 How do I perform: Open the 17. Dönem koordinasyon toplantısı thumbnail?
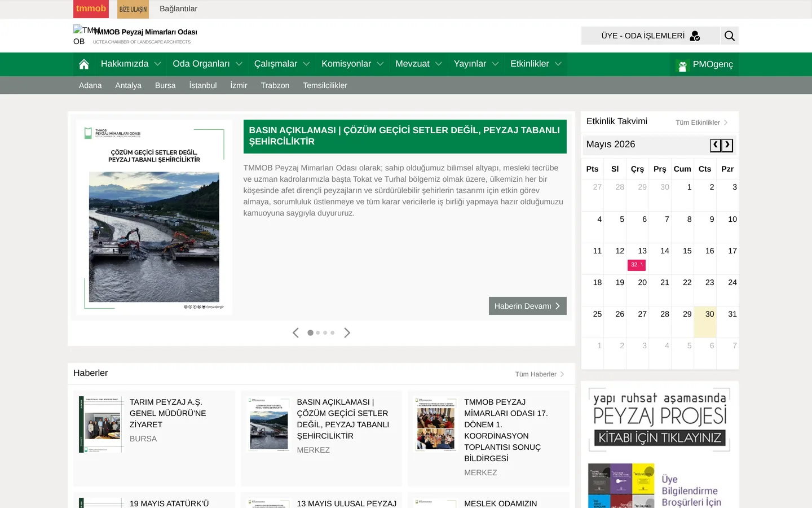(x=436, y=424)
